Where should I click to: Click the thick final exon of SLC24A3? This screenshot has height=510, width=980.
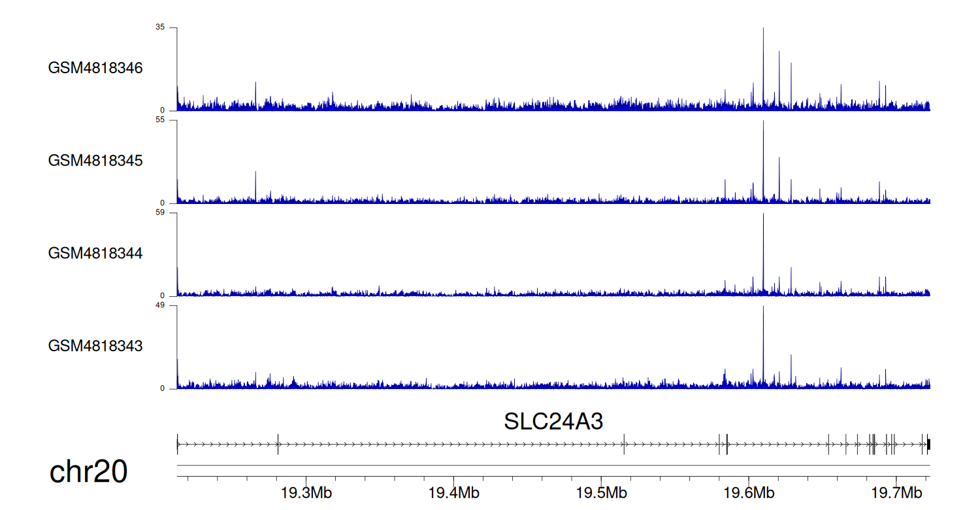point(928,444)
